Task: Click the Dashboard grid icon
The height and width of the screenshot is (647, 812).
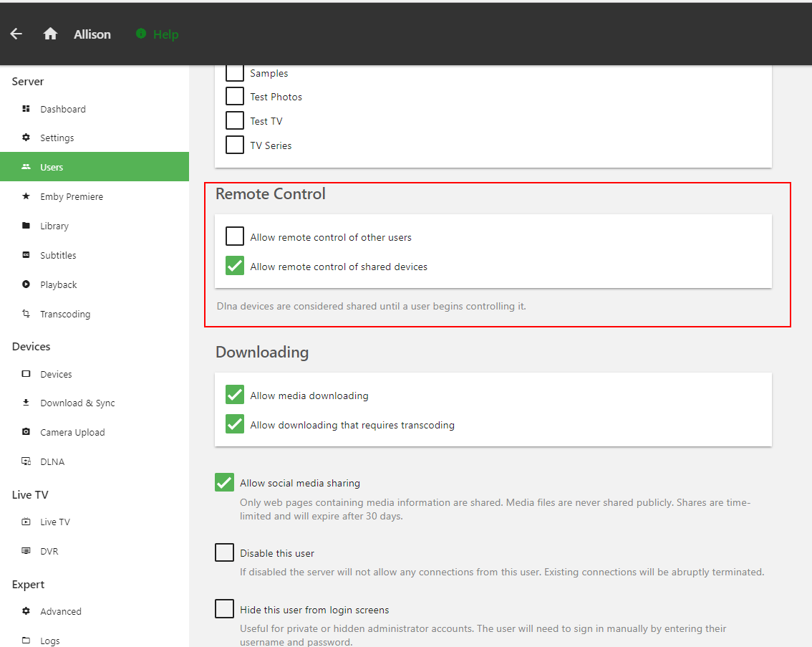Action: click(26, 109)
